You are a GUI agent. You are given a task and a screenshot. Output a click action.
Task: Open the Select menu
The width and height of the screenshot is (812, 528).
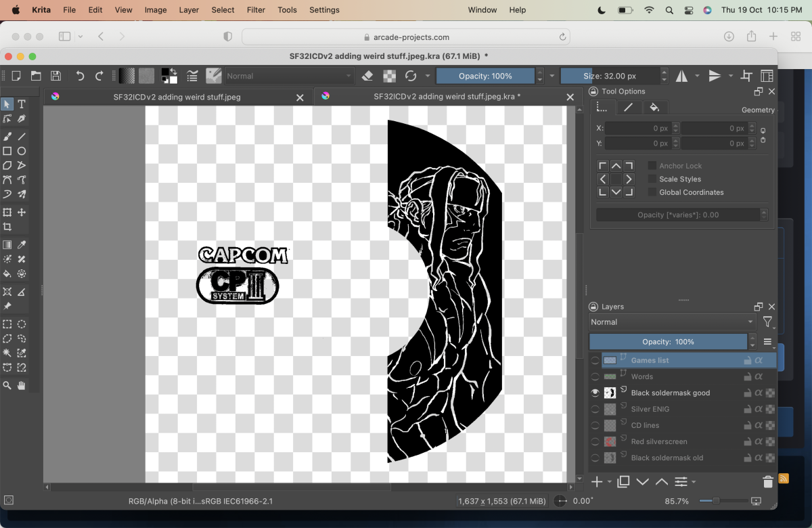[223, 10]
